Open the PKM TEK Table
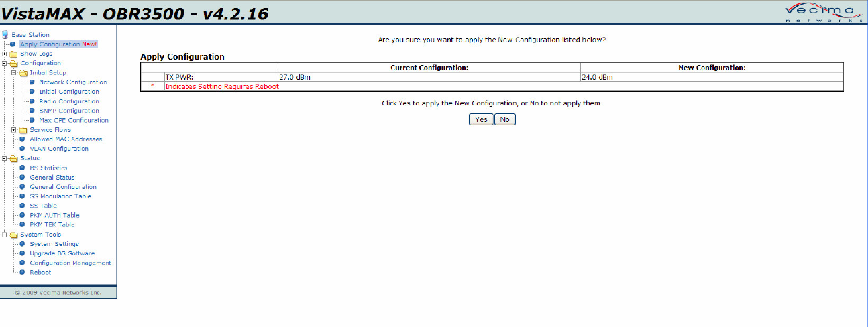Screen dimensions: 868x327 52,225
